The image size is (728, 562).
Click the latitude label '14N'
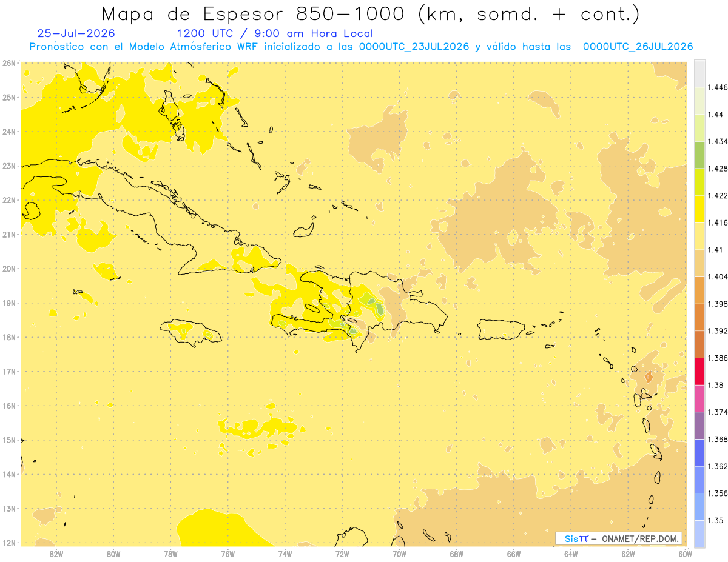pos(9,474)
